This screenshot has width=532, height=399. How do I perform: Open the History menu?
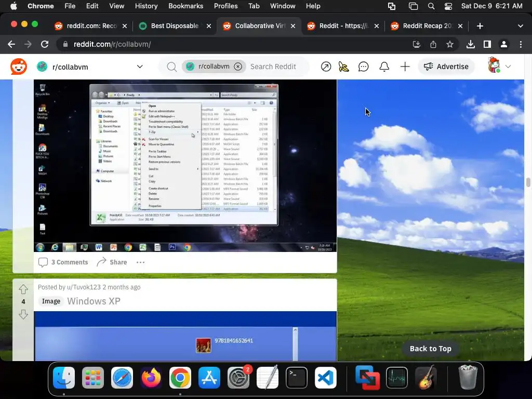coord(146,6)
